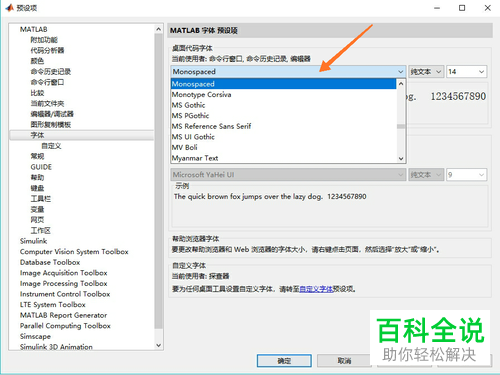
Task: Select 附加功能 in preferences tree
Action: (x=44, y=40)
